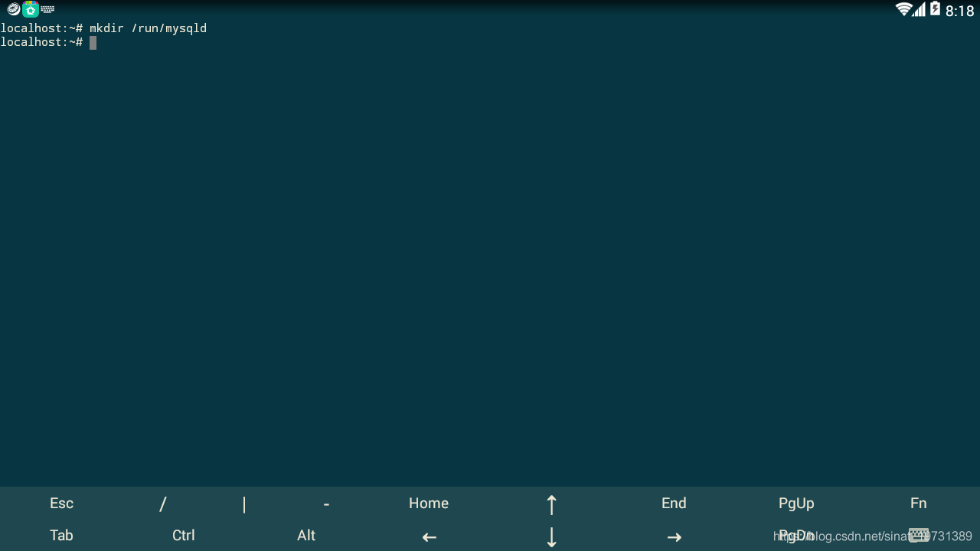Tap the Esc key

click(x=61, y=503)
